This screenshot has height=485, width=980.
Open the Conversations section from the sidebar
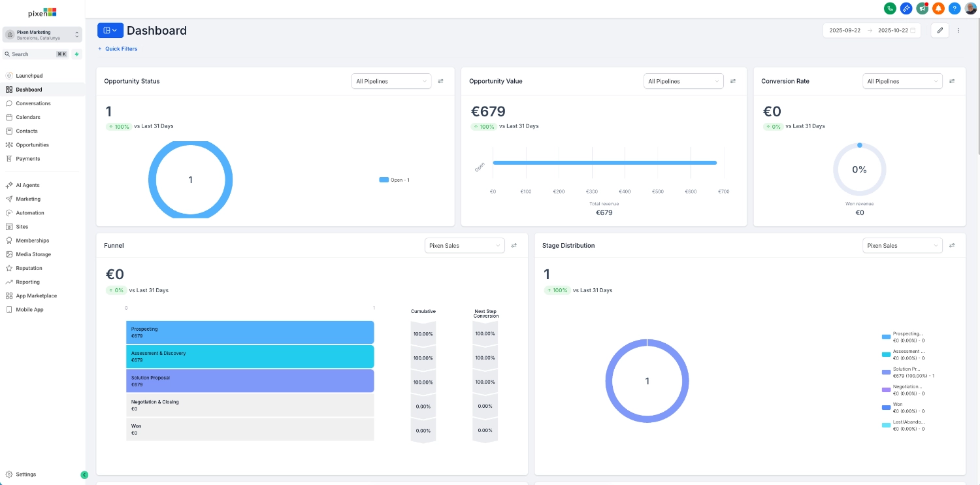tap(34, 103)
